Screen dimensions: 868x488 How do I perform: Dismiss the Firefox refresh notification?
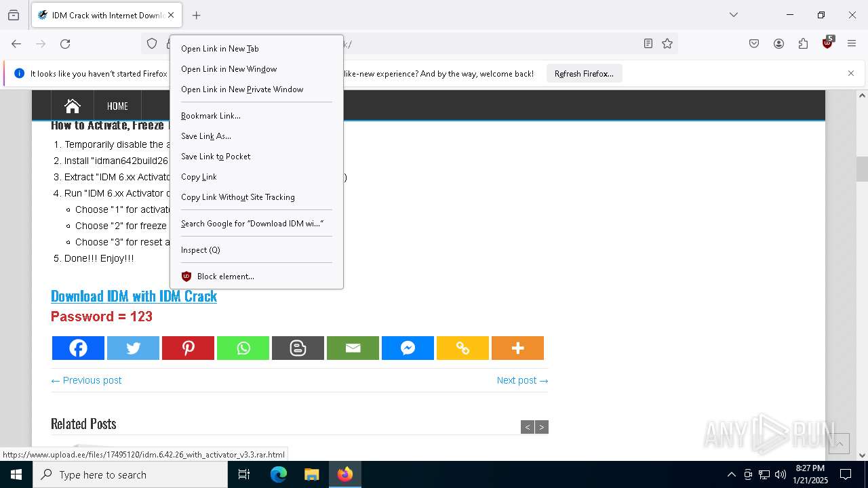pos(851,73)
